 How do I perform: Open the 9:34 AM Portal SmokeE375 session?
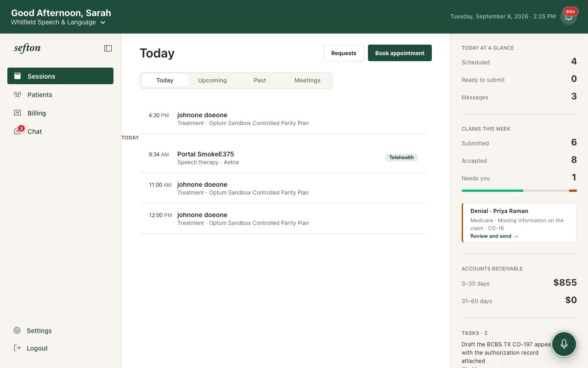click(x=283, y=158)
